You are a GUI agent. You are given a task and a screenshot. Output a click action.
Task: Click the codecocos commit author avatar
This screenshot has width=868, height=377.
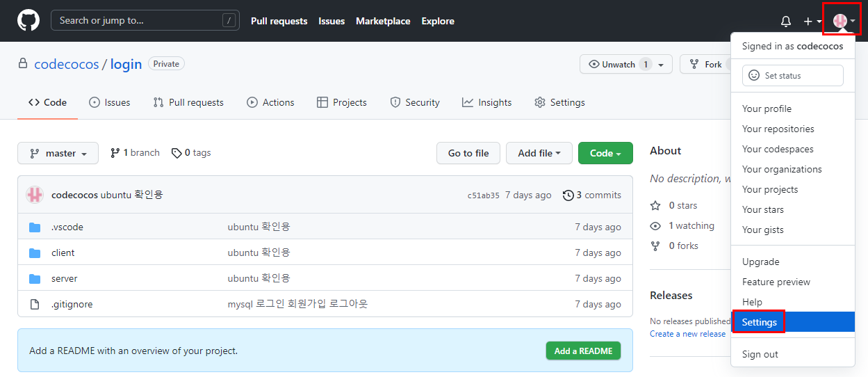click(35, 195)
